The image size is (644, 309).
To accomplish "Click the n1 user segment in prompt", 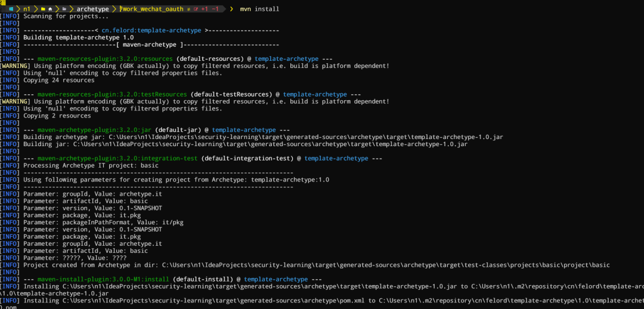I will (27, 9).
